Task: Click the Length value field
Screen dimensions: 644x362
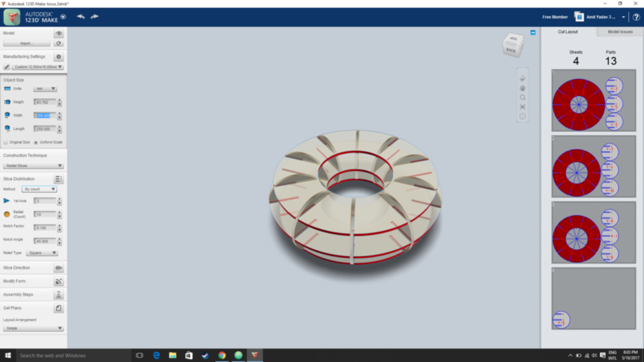Action: 45,129
